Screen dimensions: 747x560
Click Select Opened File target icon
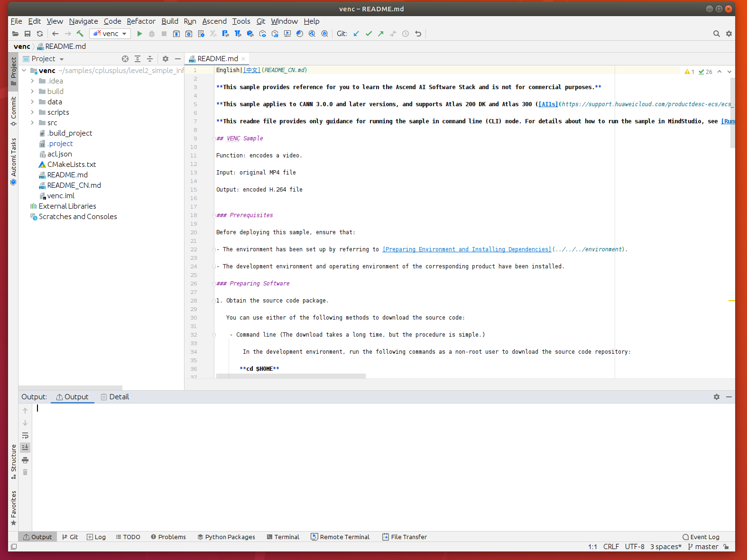[125, 59]
